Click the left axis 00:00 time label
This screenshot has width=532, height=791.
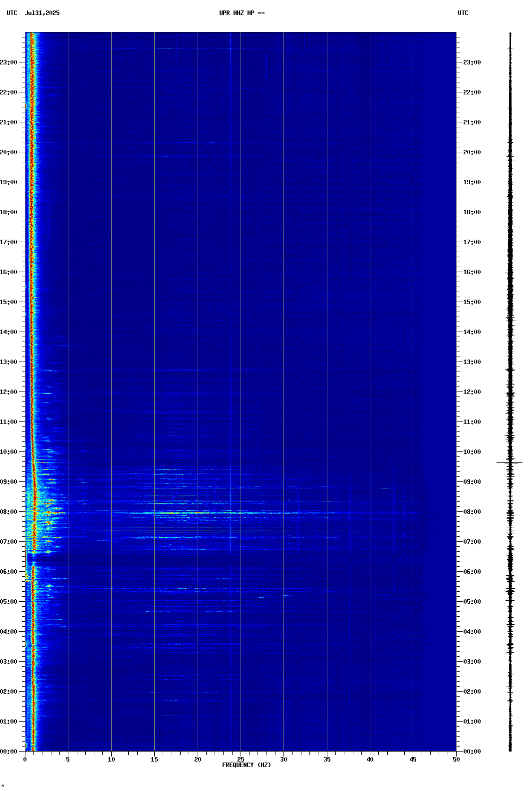pos(9,752)
